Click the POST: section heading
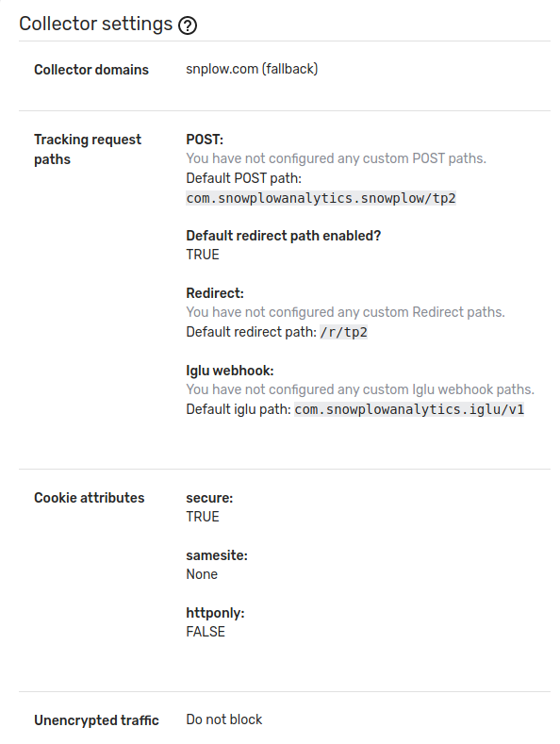Screen dimensions: 560x744 (205, 140)
